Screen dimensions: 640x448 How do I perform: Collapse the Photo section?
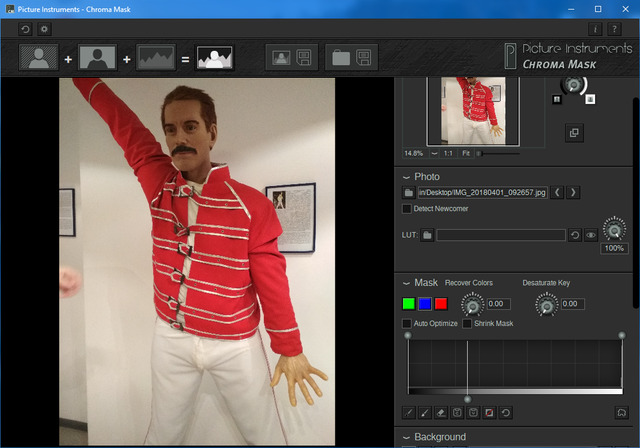406,176
